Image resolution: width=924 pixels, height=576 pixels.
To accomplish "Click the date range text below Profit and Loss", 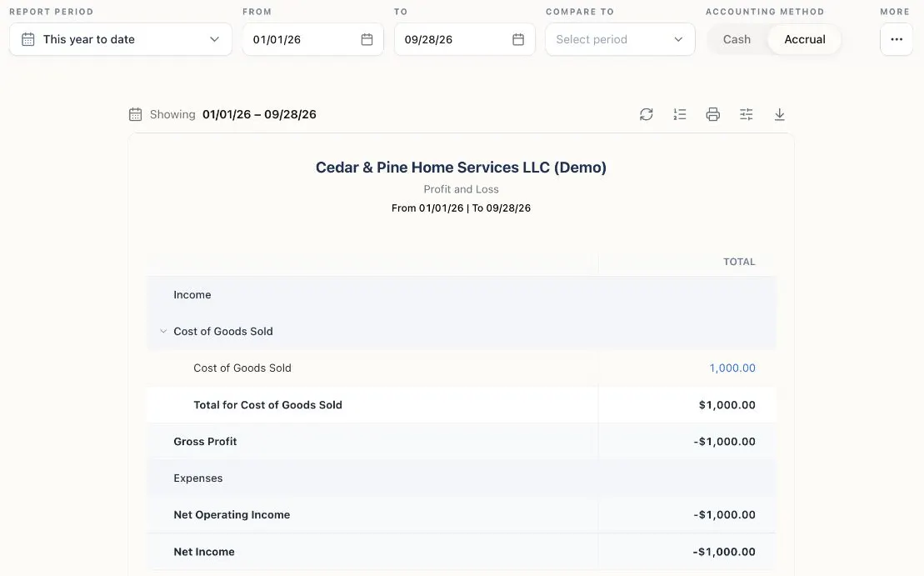I will point(461,208).
